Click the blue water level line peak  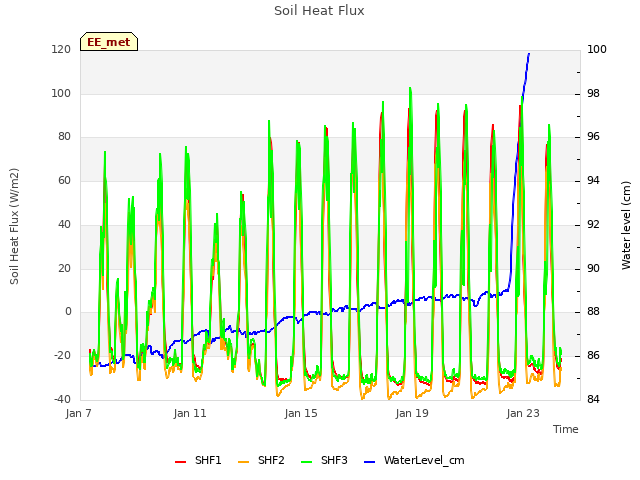coord(529,53)
